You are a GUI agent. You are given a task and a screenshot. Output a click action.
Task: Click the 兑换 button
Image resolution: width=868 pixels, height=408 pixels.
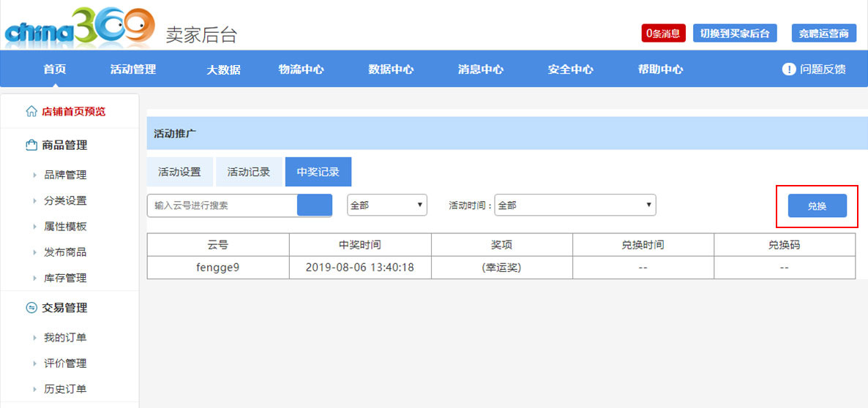[817, 206]
